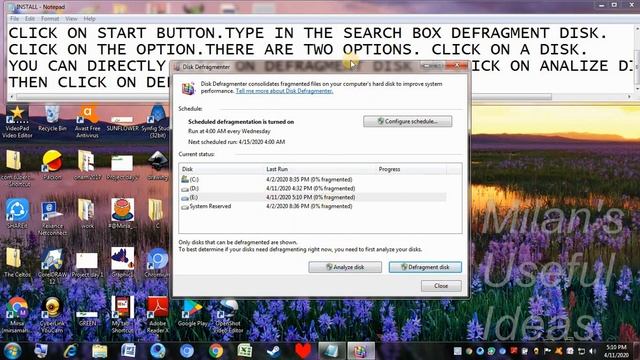Open the Graphic1 desktop file
Image resolution: width=640 pixels, height=360 pixels.
[x=122, y=262]
